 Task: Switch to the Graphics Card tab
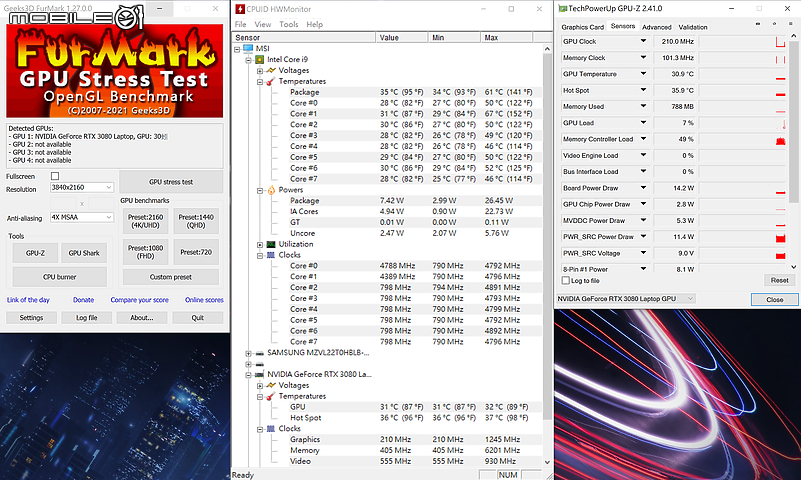(x=582, y=27)
